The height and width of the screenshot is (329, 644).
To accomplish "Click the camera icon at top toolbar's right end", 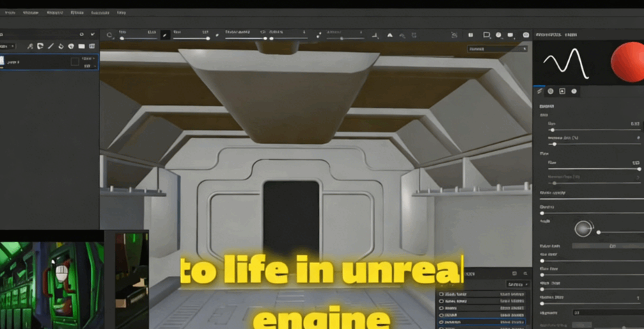I will 526,35.
